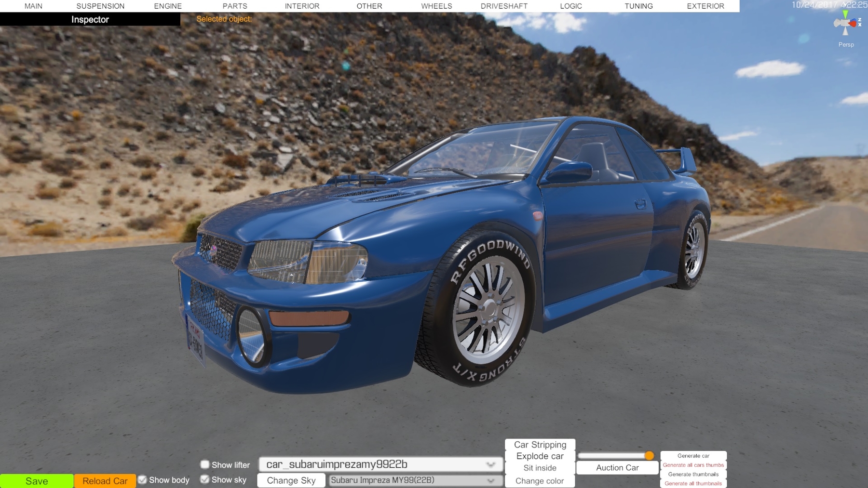Screen dimensions: 868x488
Task: Click the Persp projection label
Action: (x=846, y=44)
